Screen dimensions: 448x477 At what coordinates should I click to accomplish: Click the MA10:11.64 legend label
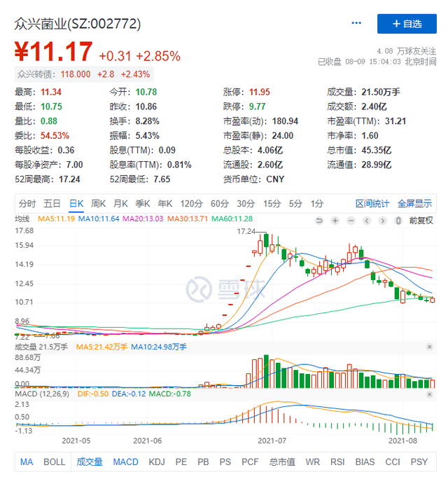(99, 219)
